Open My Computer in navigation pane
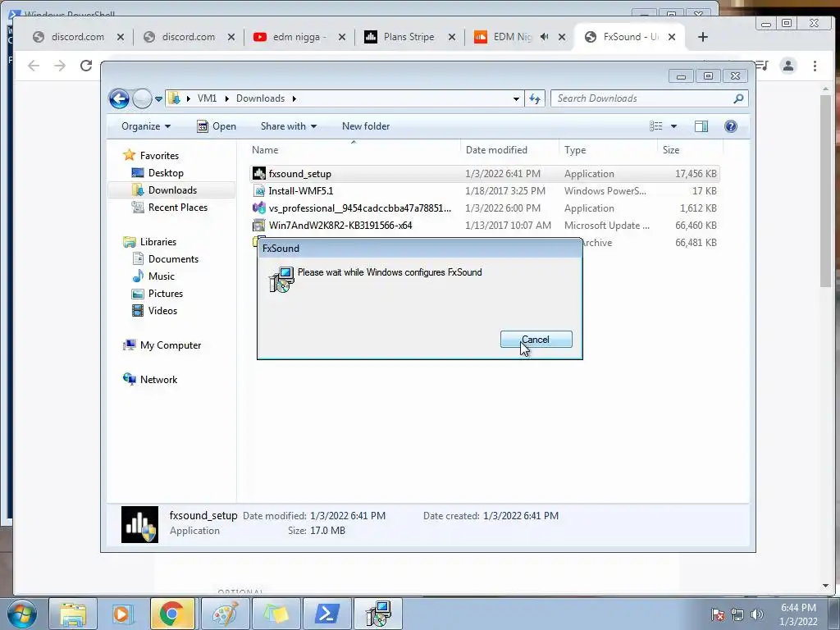This screenshot has height=630, width=840. point(171,345)
